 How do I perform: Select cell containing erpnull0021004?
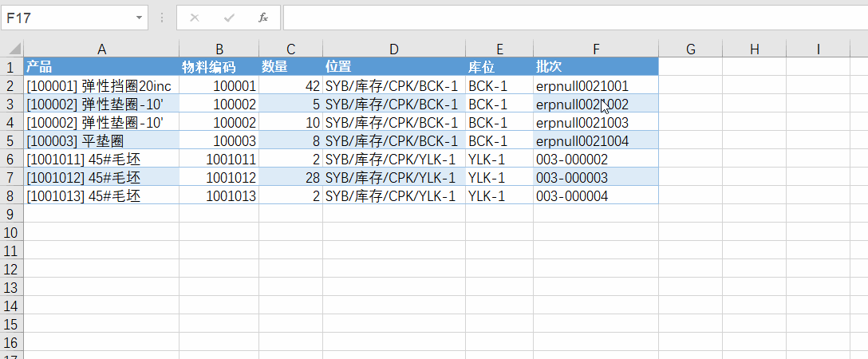pos(595,140)
